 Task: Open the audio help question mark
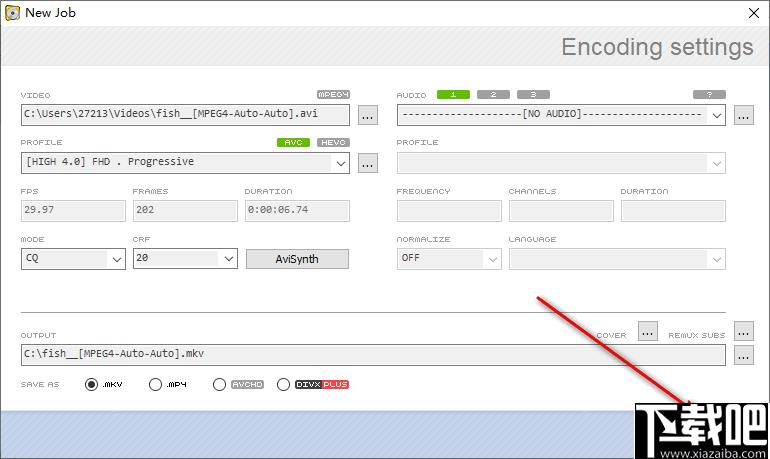(x=709, y=94)
